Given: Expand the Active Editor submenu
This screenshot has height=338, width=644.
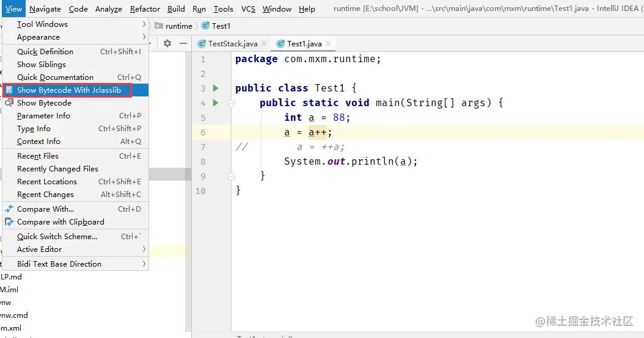Looking at the screenshot, I should tap(76, 250).
